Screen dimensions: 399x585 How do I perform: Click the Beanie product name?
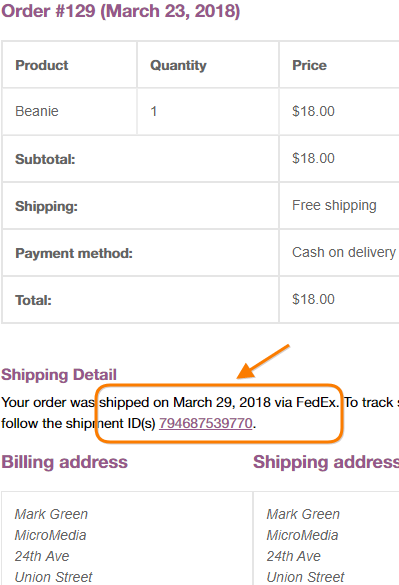coord(37,111)
